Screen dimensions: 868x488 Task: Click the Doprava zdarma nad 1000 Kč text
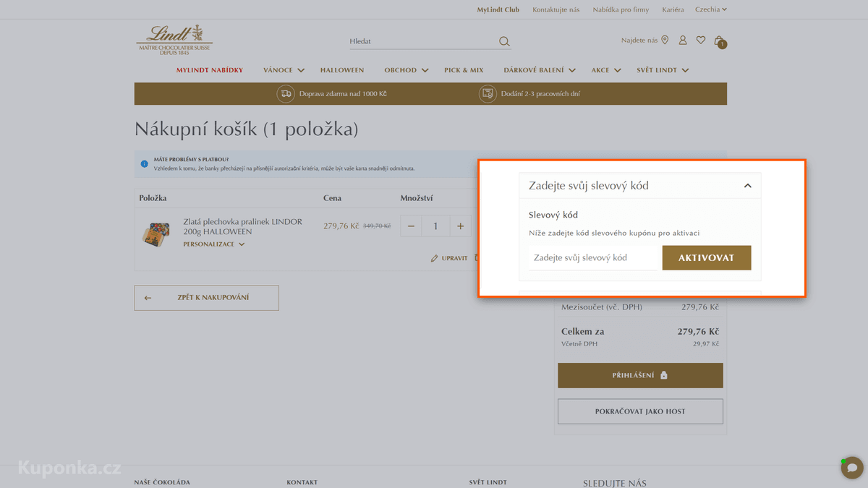pos(343,94)
